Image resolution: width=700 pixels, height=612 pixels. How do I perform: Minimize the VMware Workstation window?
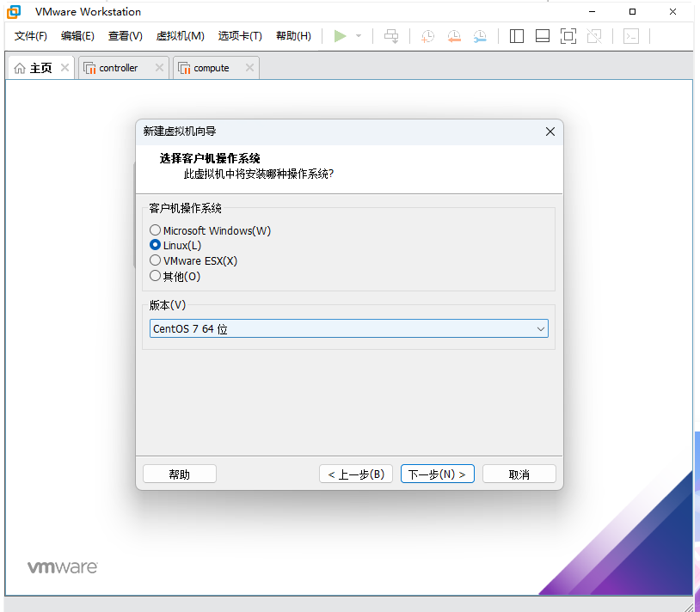click(x=592, y=12)
